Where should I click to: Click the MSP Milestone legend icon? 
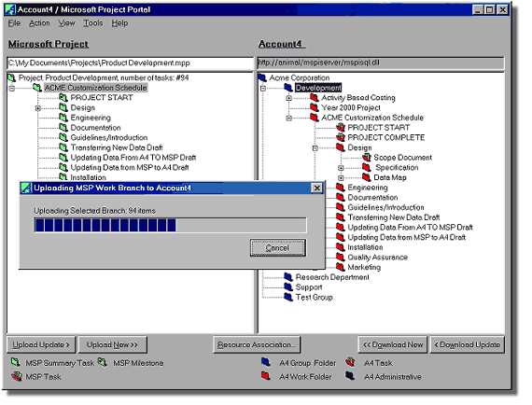click(x=103, y=362)
